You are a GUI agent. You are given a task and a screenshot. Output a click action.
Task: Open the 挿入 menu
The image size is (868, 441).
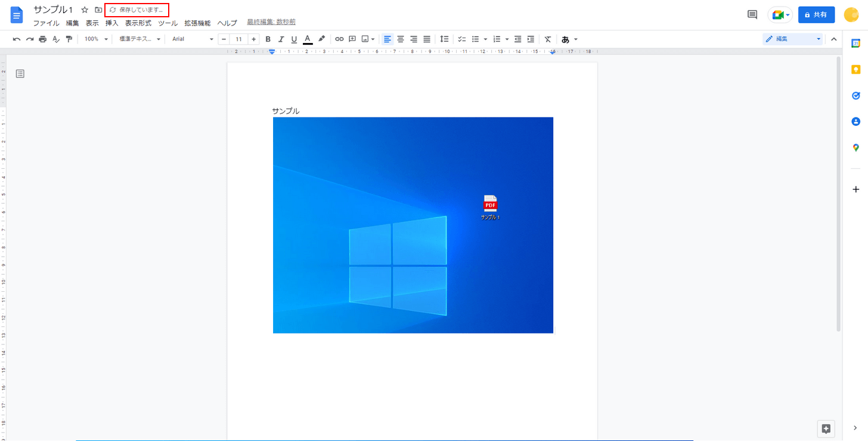pyautogui.click(x=112, y=23)
